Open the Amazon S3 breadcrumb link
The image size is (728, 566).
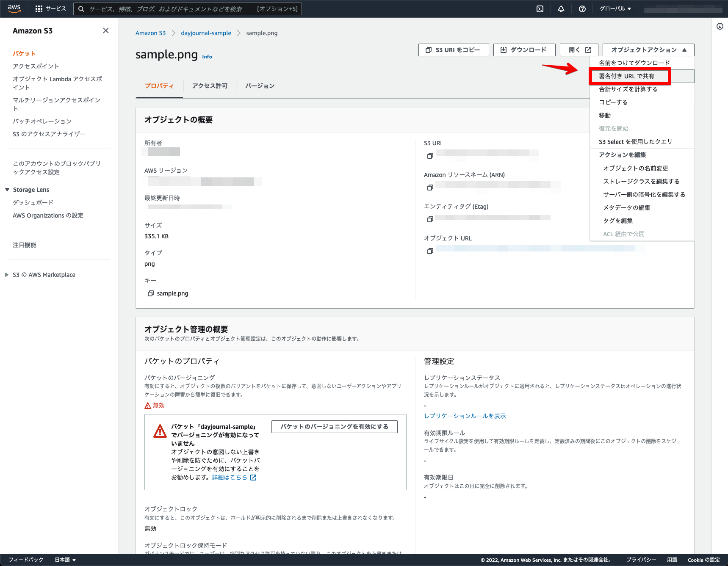[x=150, y=33]
